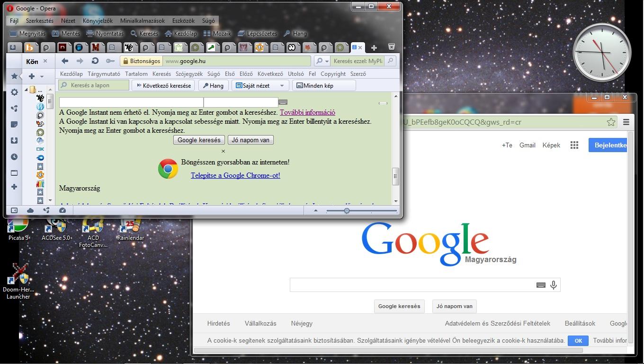Open the Nézet menu
The height and width of the screenshot is (364, 644).
(x=68, y=21)
